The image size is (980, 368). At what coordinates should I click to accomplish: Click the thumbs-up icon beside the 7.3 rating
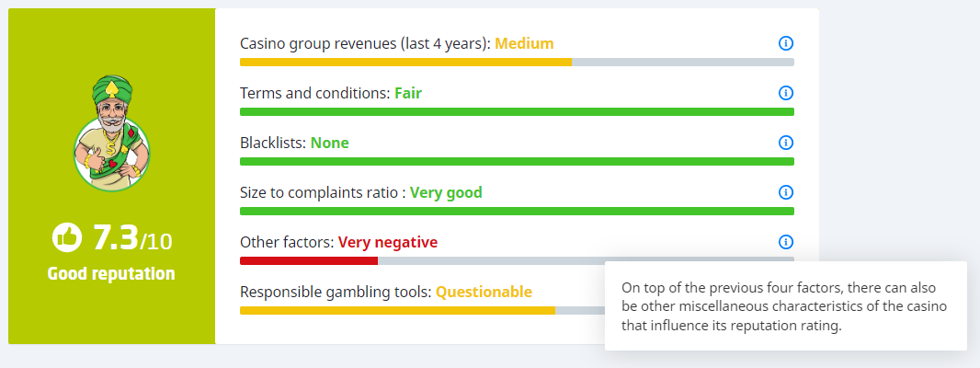tap(67, 238)
